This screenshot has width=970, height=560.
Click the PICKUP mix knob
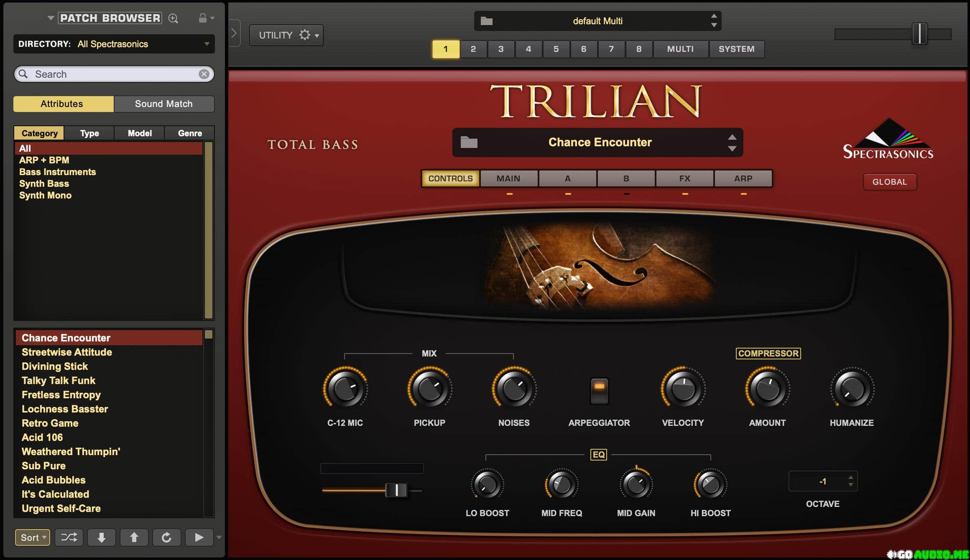point(429,389)
